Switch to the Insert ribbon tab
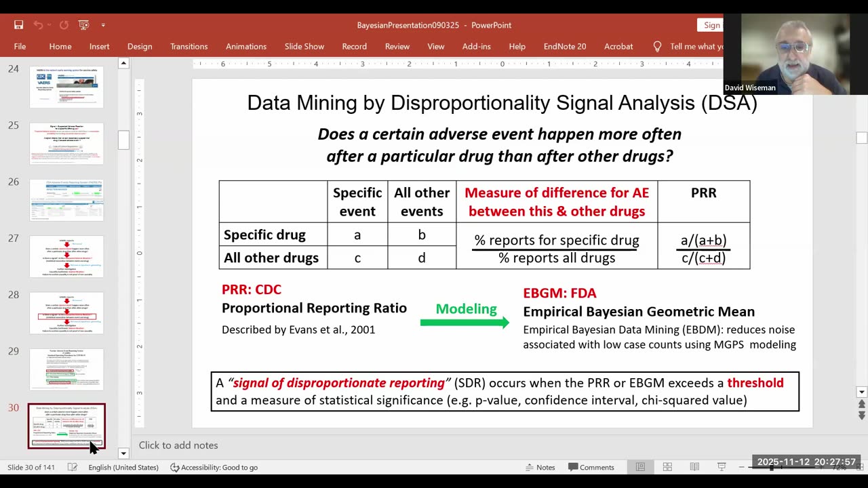 99,46
